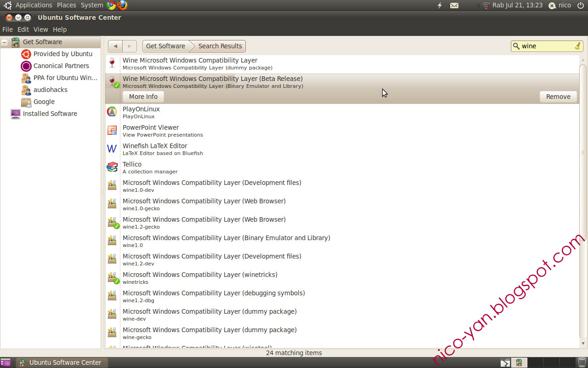
Task: Select the winetricks result row
Action: 342,278
